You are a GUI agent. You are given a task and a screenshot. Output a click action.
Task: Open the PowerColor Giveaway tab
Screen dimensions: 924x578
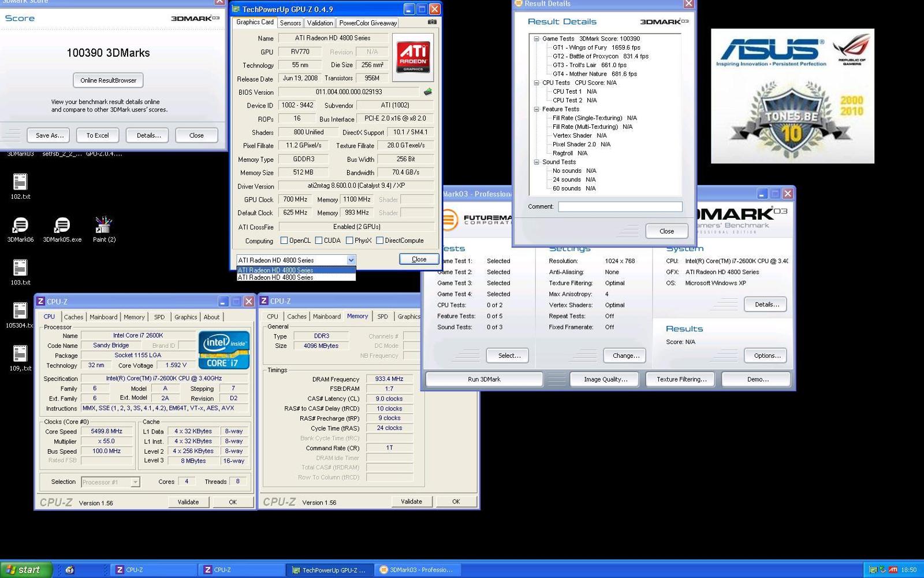[368, 23]
